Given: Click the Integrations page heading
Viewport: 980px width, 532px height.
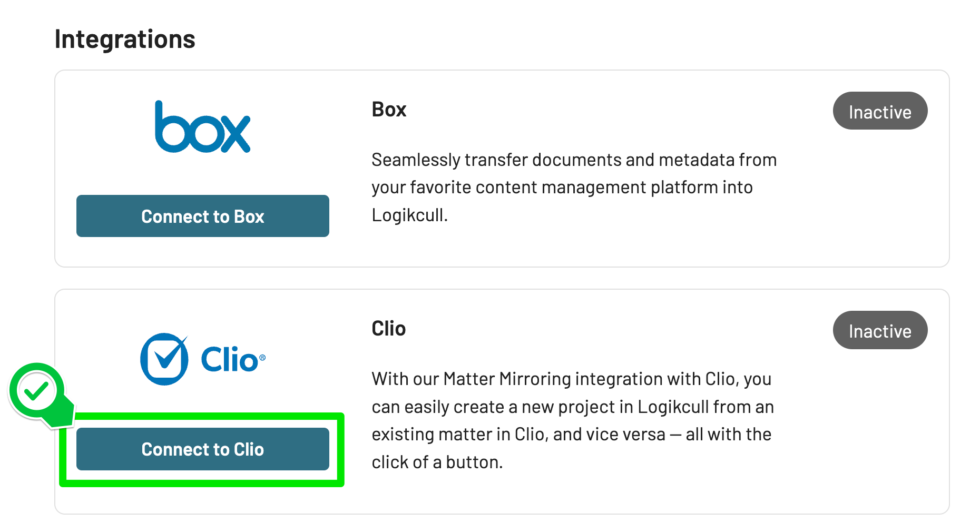Looking at the screenshot, I should [x=125, y=39].
